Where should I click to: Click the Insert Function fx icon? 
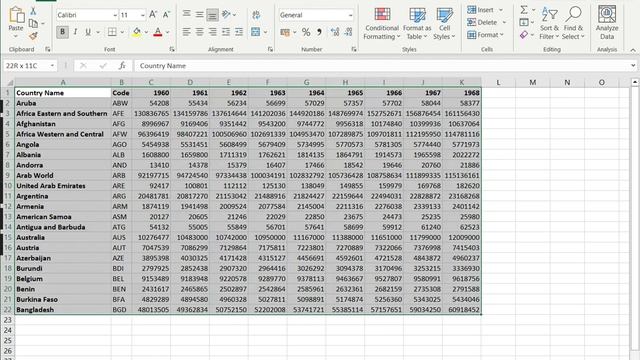click(x=122, y=66)
